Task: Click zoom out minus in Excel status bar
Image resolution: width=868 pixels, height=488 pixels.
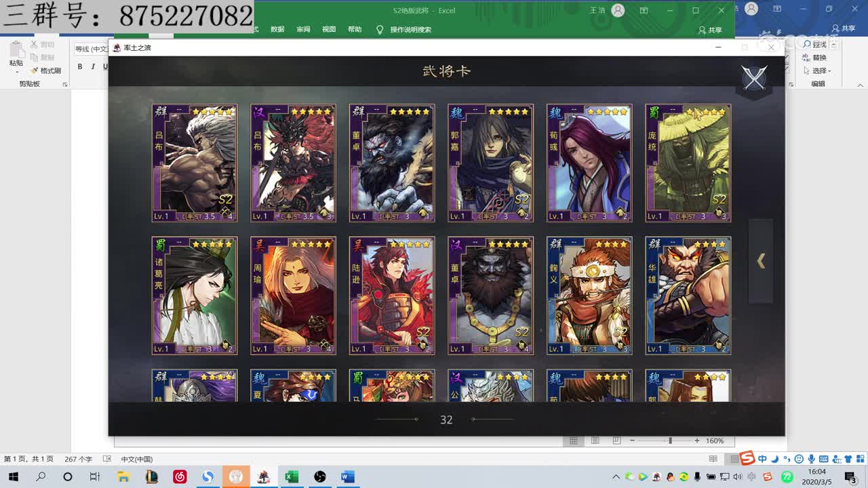Action: (633, 441)
